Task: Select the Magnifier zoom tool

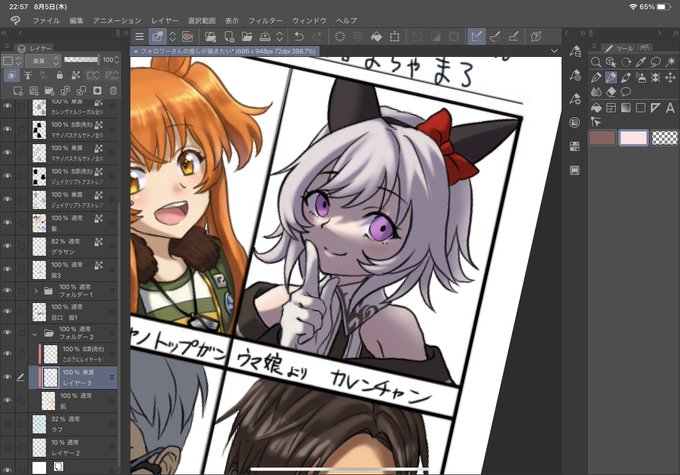Action: pyautogui.click(x=596, y=62)
